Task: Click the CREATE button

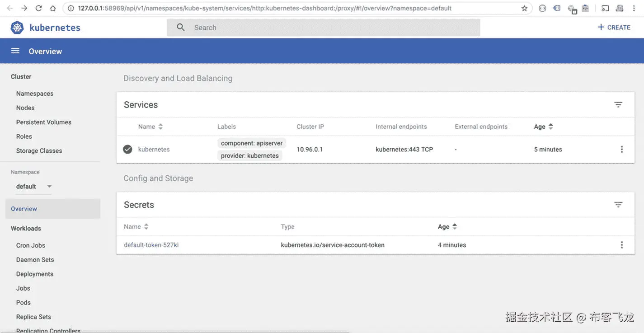Action: click(x=614, y=28)
